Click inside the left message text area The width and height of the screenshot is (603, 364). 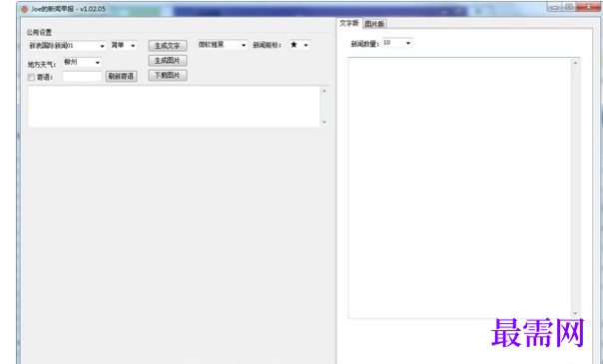coord(174,107)
